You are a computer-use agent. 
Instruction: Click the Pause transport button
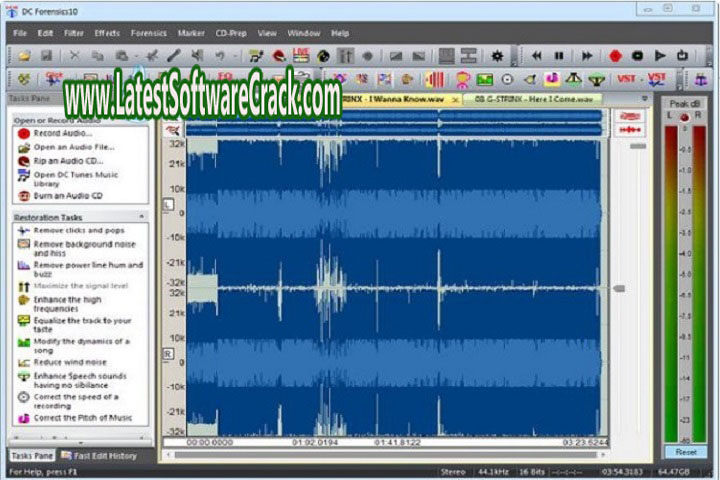(559, 55)
